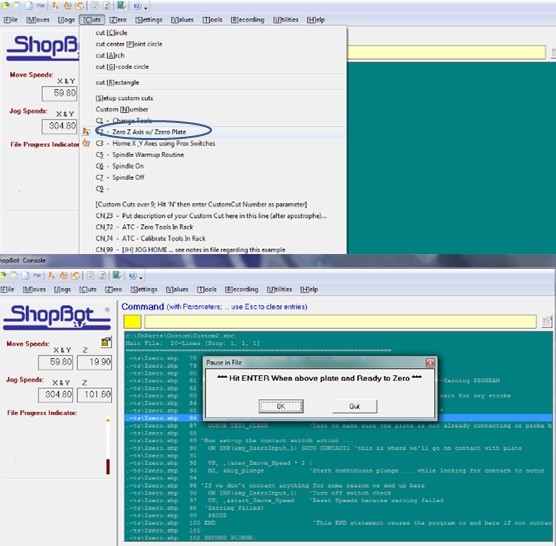Click OK in Pause in File dialog
The image size is (556, 546).
[281, 406]
